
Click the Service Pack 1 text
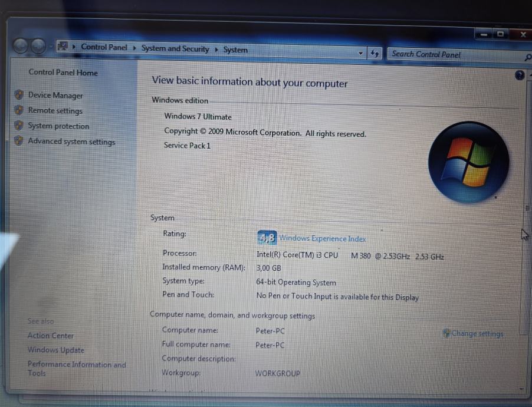pyautogui.click(x=188, y=146)
